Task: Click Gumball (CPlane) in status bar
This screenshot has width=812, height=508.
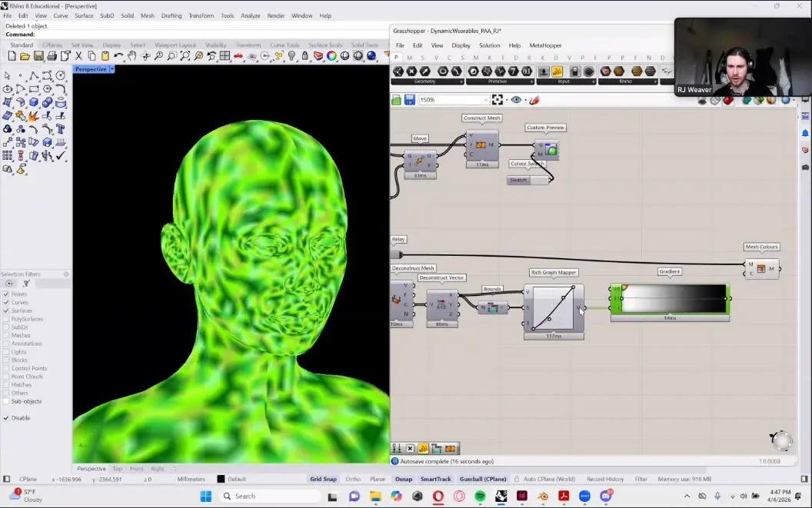Action: coord(483,479)
